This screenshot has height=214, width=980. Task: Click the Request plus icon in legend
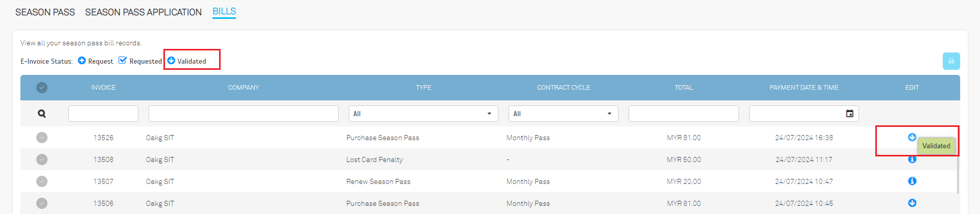point(82,61)
